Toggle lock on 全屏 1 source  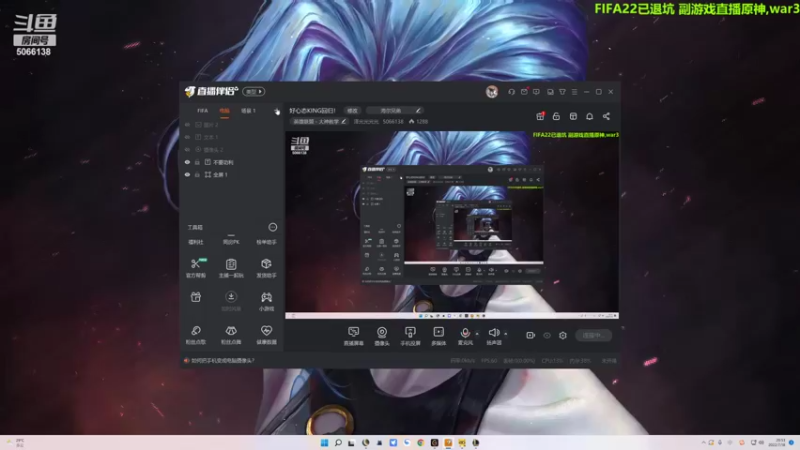197,174
